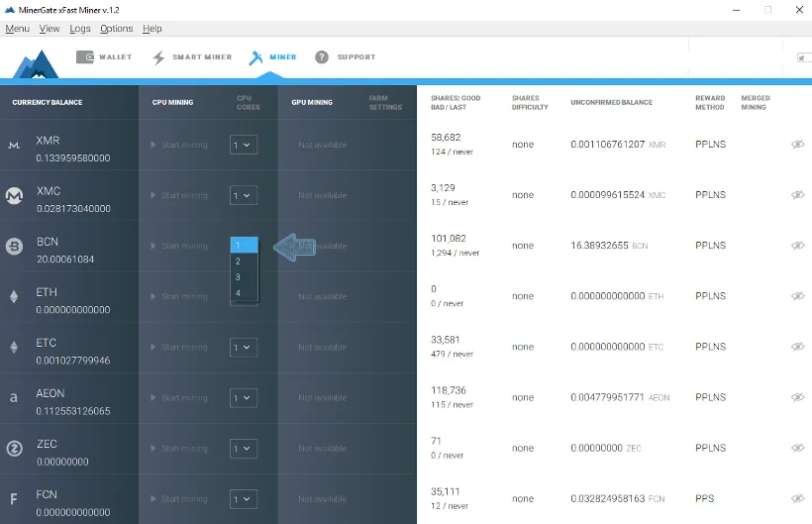The width and height of the screenshot is (812, 524).
Task: Toggle visibility eye for ETH row
Action: 797,296
